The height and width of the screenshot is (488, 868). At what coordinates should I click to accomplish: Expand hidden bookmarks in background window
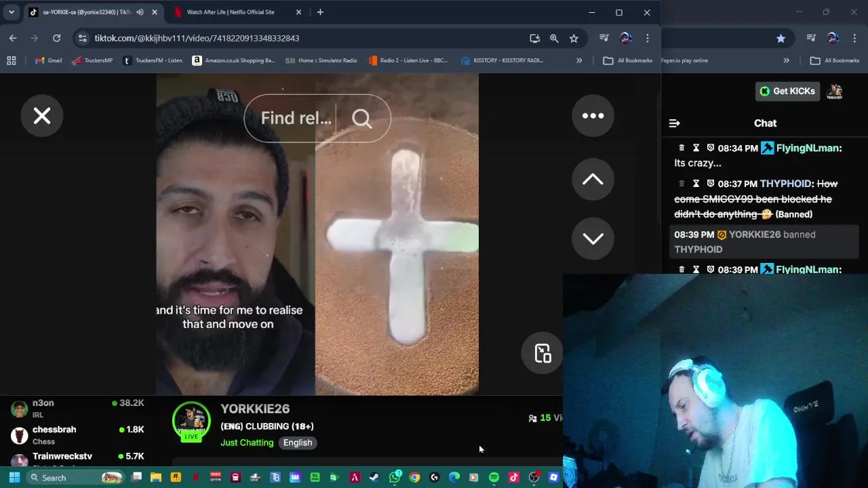tap(786, 60)
